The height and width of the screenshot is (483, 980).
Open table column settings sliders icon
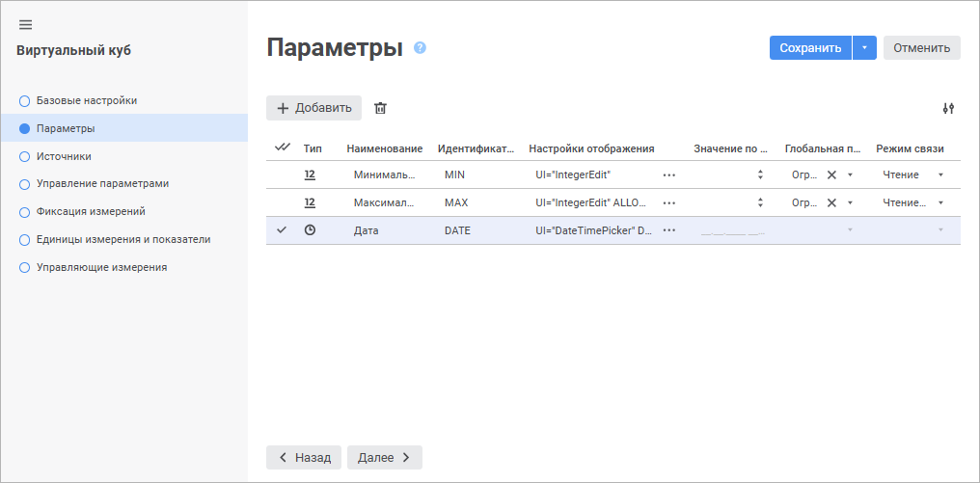[948, 108]
